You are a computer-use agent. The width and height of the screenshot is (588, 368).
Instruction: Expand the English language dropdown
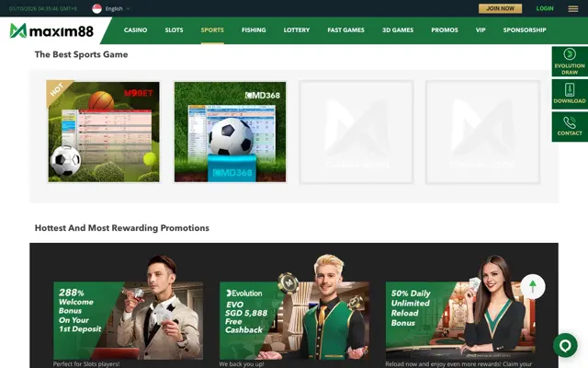117,8
